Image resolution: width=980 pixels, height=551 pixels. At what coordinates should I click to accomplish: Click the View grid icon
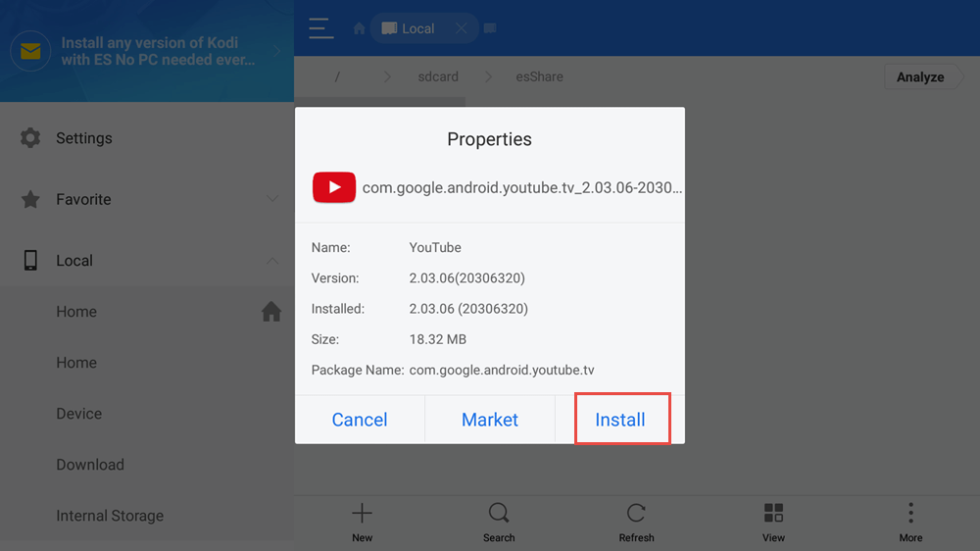click(x=773, y=513)
